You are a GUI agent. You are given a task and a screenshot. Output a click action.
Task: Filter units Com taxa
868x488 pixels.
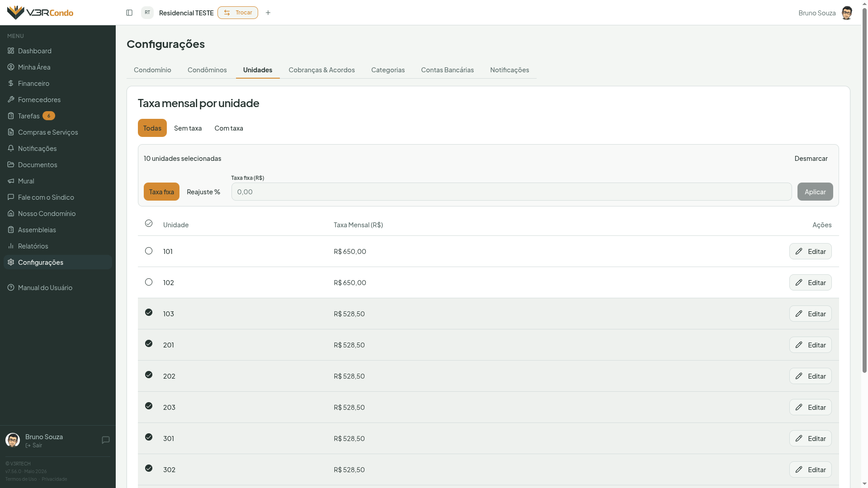pos(229,128)
